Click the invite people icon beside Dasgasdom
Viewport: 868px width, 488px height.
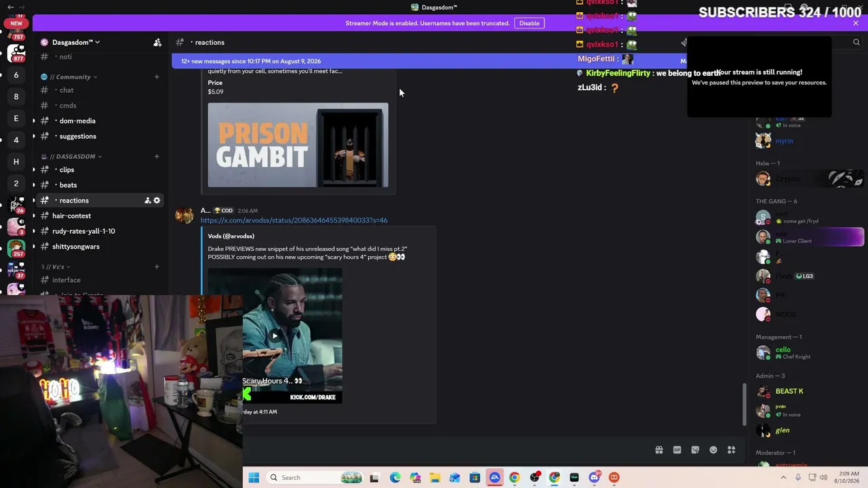157,42
